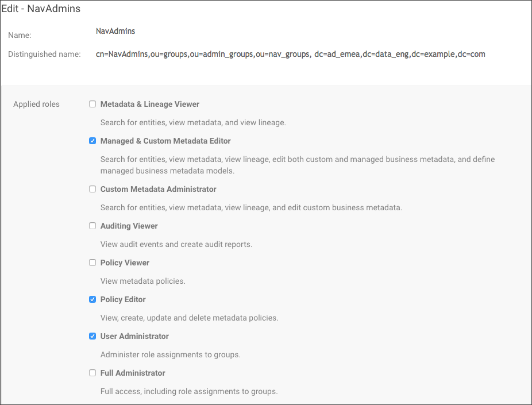Viewport: 532px width, 405px height.
Task: Click the Auditing Viewer label text
Action: 129,226
